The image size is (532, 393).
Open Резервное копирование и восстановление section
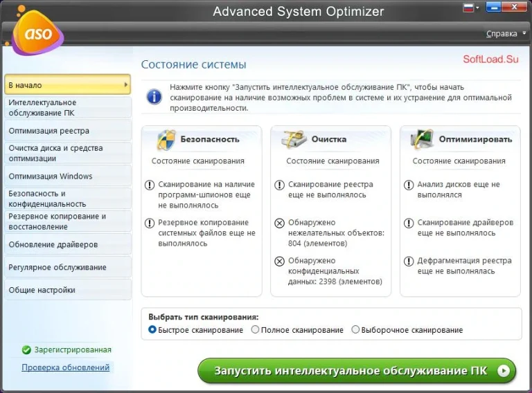(67, 221)
